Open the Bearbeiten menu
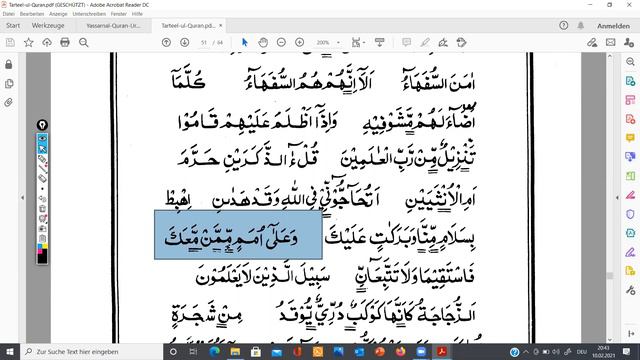Image resolution: width=640 pixels, height=360 pixels. [x=32, y=14]
